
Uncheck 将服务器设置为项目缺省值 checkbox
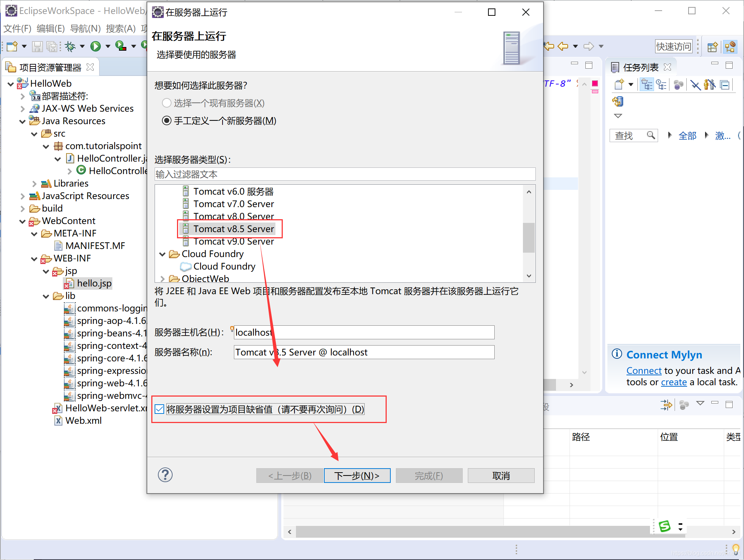click(159, 409)
